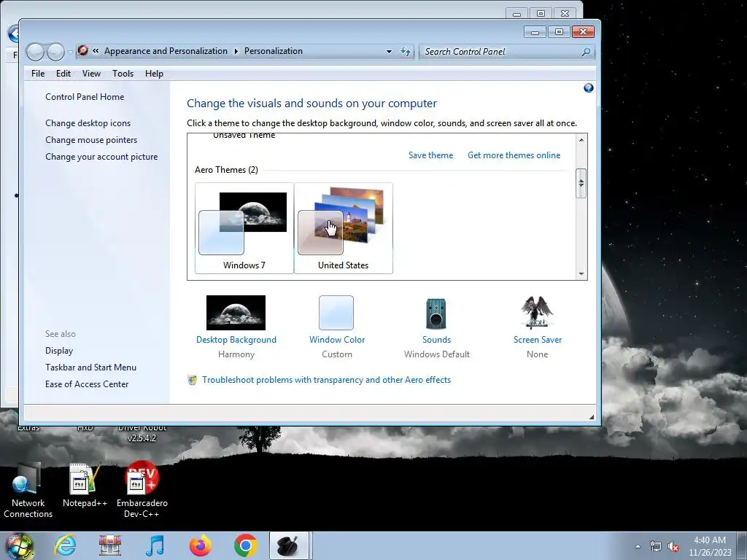The width and height of the screenshot is (747, 560).
Task: Open Embarcadero Dev-C++ desktop icon
Action: coord(142,491)
